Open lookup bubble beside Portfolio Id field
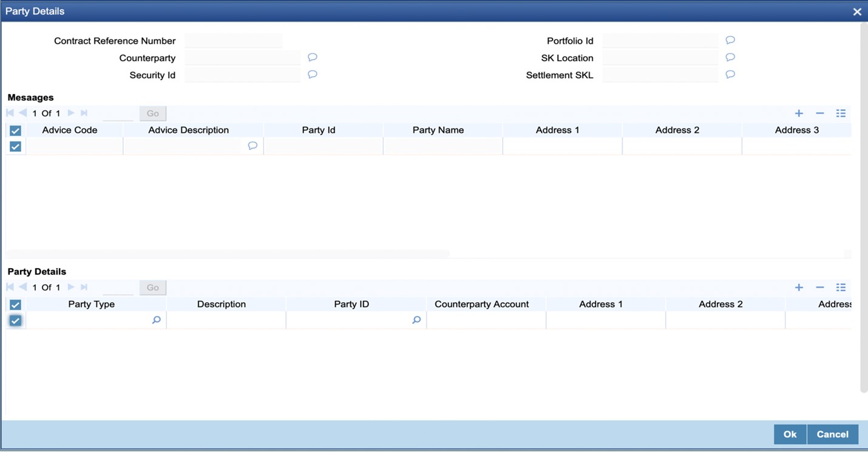The width and height of the screenshot is (868, 452). 730,40
